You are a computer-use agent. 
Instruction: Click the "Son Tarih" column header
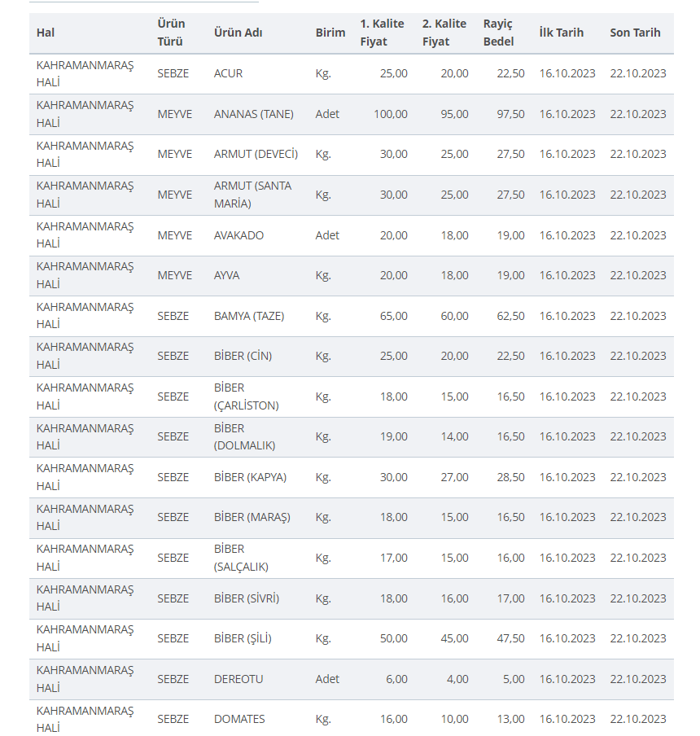coord(635,33)
